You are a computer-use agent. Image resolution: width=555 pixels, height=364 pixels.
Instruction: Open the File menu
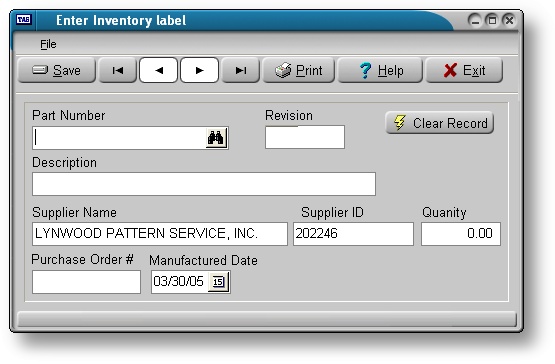point(48,44)
